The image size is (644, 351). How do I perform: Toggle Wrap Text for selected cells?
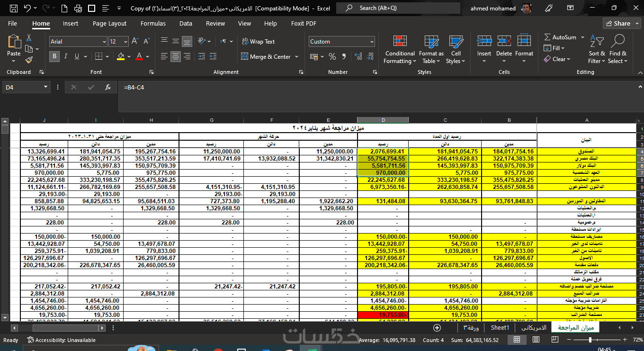(x=258, y=42)
